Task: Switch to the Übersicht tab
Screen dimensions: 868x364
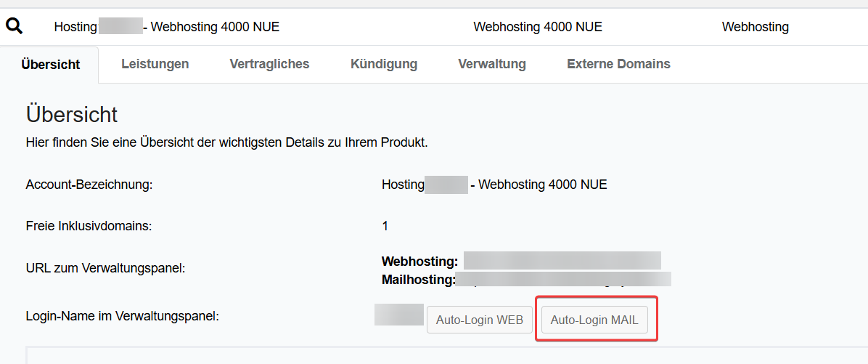Action: pos(51,64)
